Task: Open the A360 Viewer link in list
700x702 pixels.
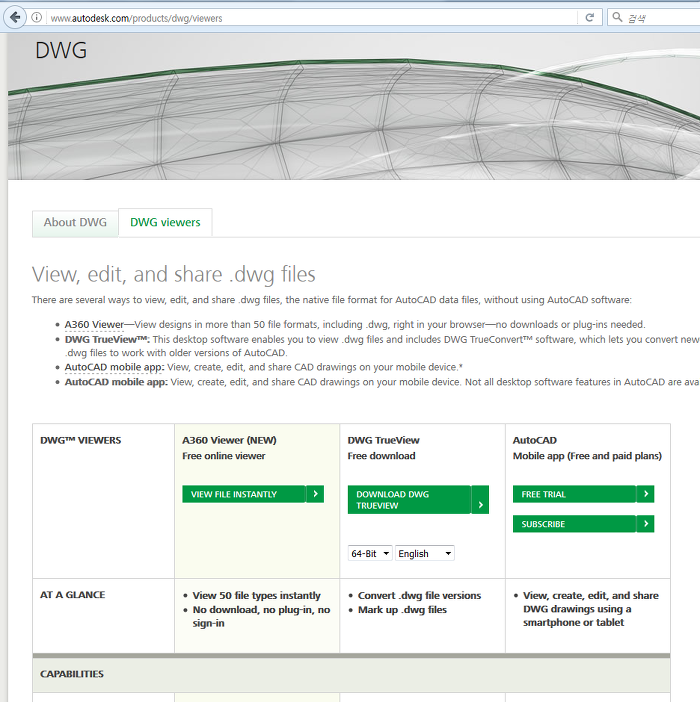Action: pyautogui.click(x=94, y=325)
